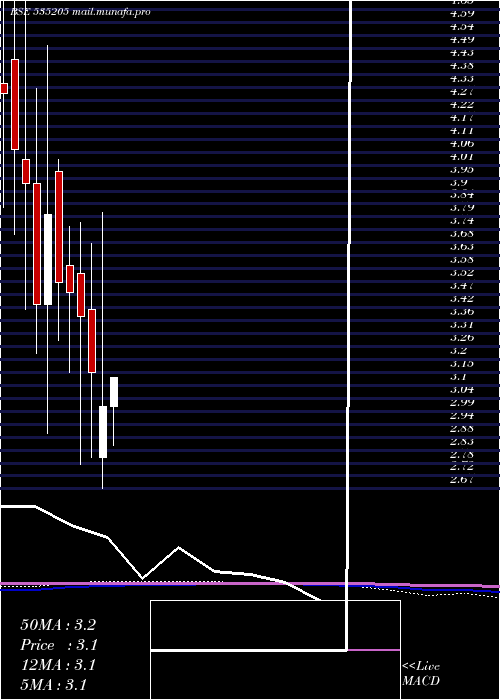Select the 4.06 price axis label

point(462,143)
